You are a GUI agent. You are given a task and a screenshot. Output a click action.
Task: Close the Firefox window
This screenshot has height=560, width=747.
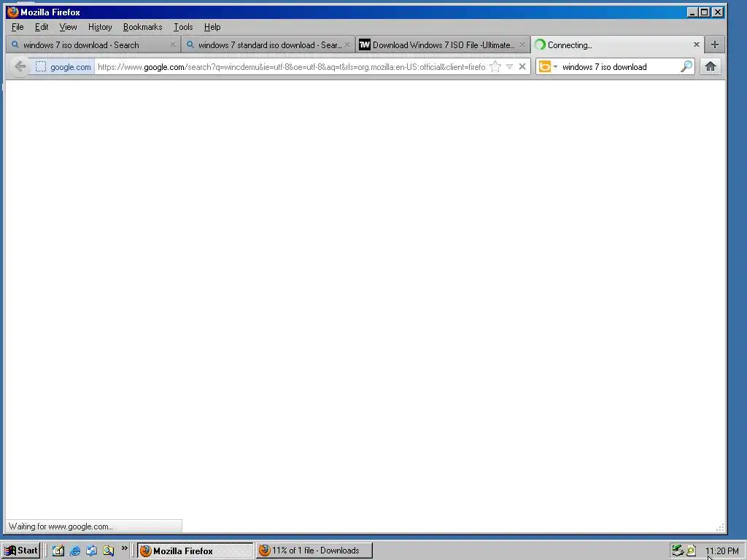coord(718,12)
